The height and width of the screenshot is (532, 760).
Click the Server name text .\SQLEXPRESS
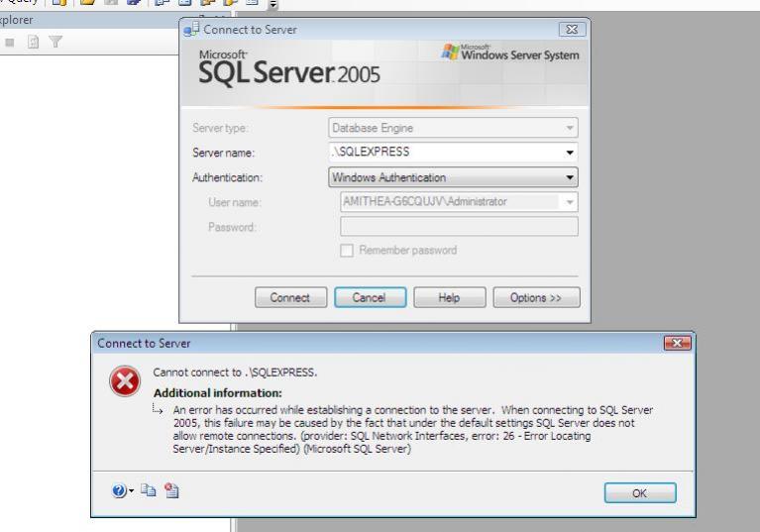371,152
